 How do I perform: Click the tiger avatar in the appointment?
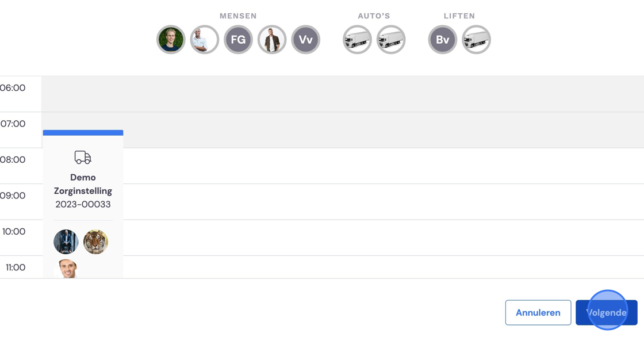click(x=95, y=242)
